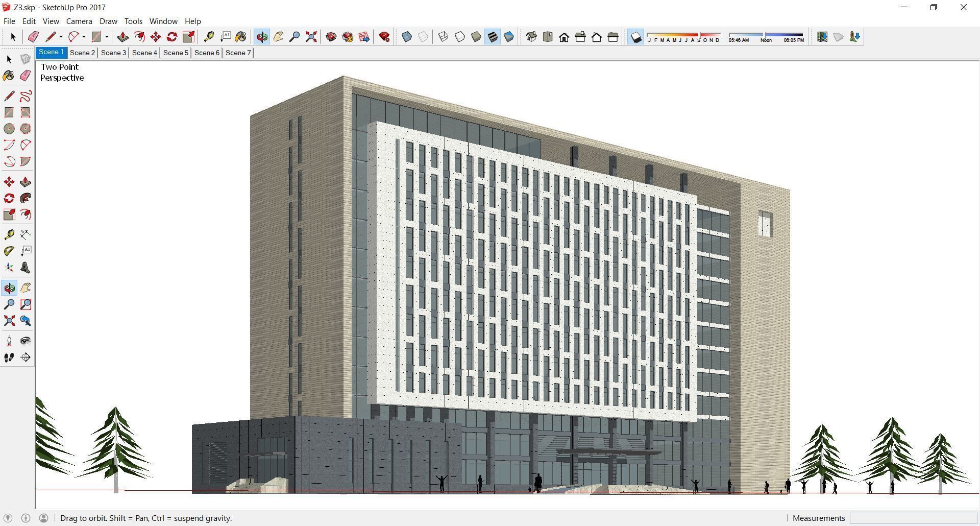Screen dimensions: 980x526
Task: Switch to Wireframe face style
Action: click(444, 37)
